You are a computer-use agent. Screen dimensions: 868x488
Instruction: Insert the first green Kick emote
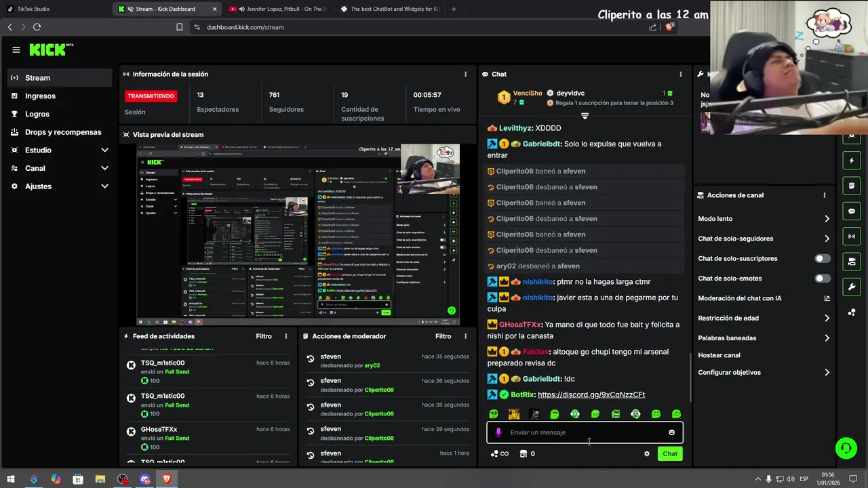493,413
